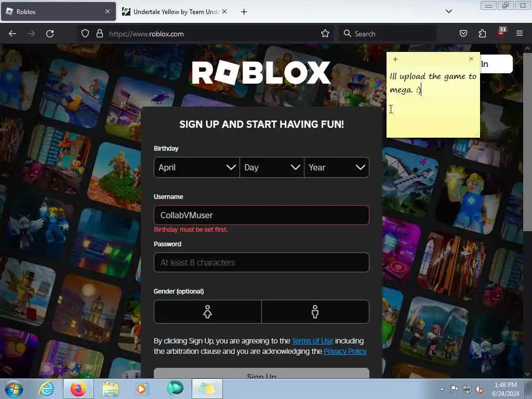Open a new browser tab with plus
The width and height of the screenshot is (532, 399).
244,12
